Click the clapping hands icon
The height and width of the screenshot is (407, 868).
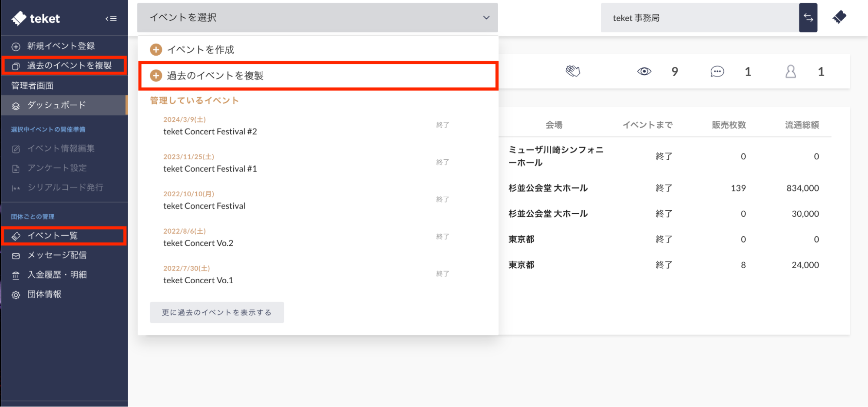pos(573,71)
